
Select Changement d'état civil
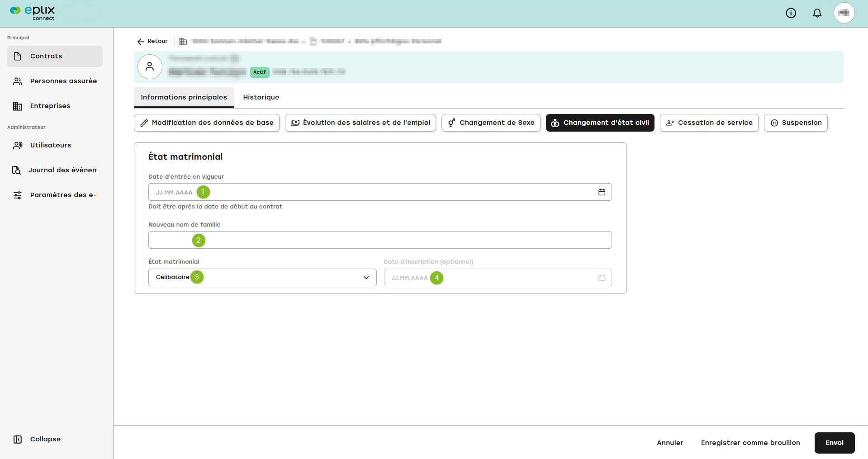600,123
